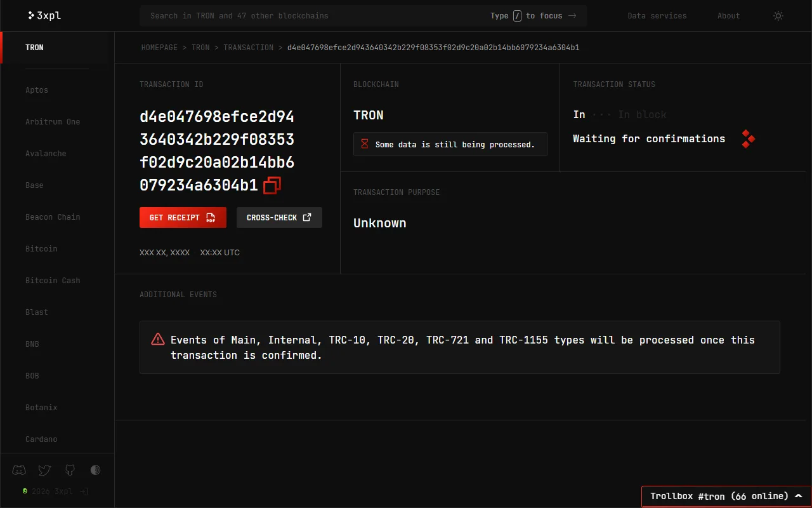Click 'Waiting for confirmations' status text
The width and height of the screenshot is (812, 508).
click(649, 138)
